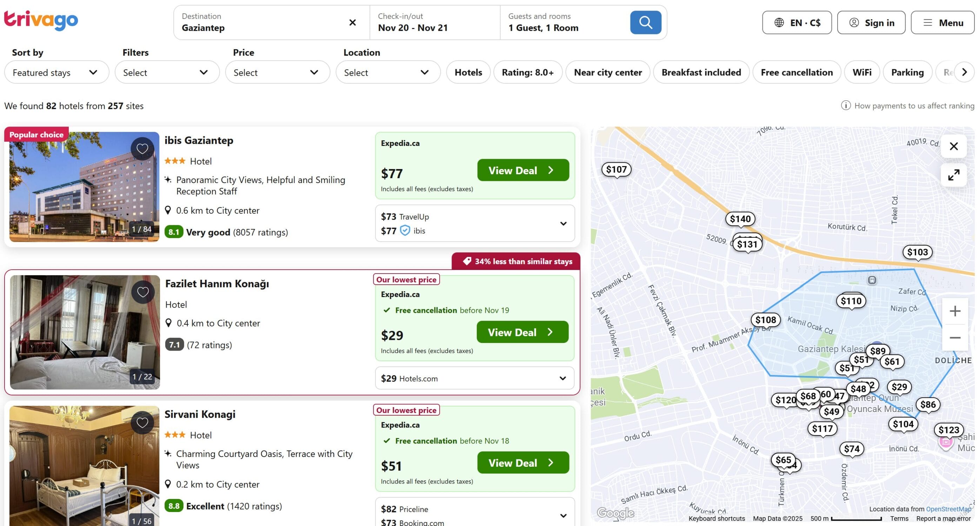Zoom out on the map

[x=954, y=338]
